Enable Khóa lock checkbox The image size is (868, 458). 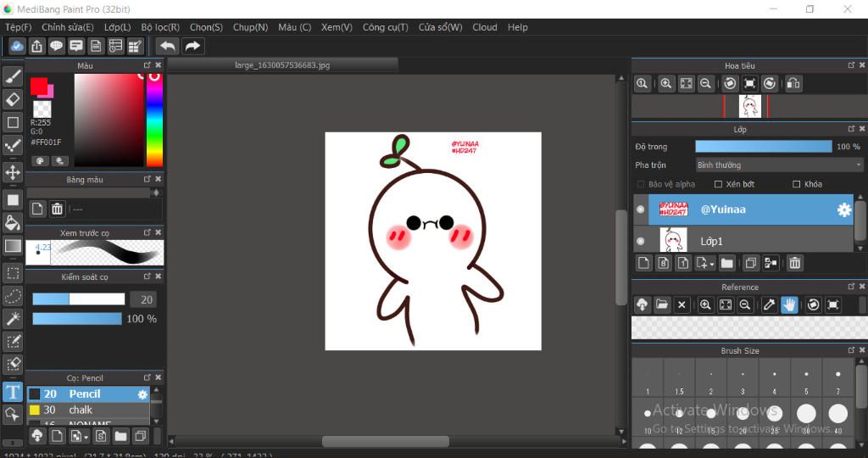pyautogui.click(x=796, y=184)
